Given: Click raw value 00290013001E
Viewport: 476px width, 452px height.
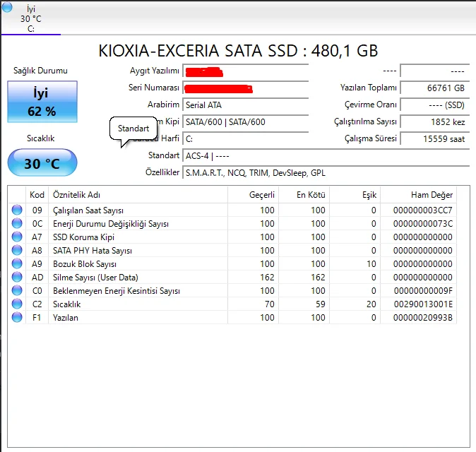Looking at the screenshot, I should tap(423, 304).
